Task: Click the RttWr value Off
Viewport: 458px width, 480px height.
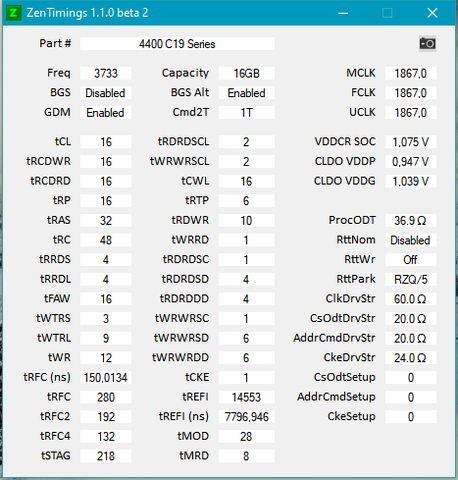Action: coord(411,260)
